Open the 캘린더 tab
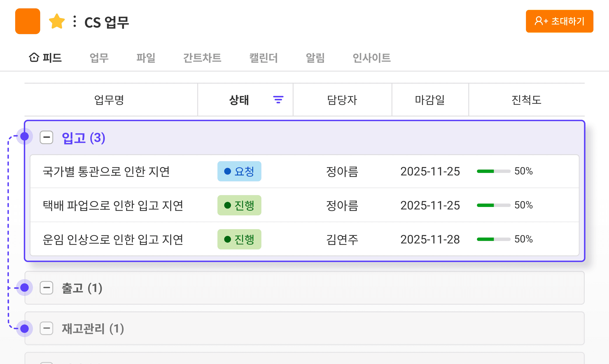 [x=263, y=58]
